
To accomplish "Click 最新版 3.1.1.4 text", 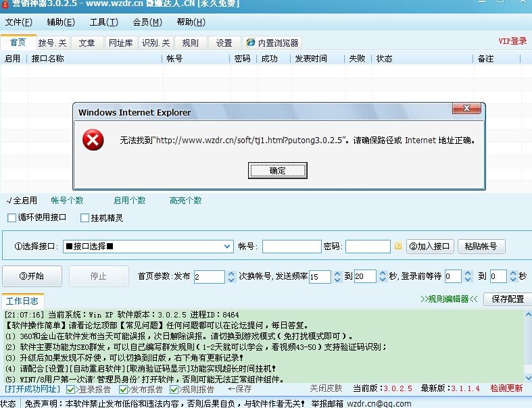I will tap(450, 388).
